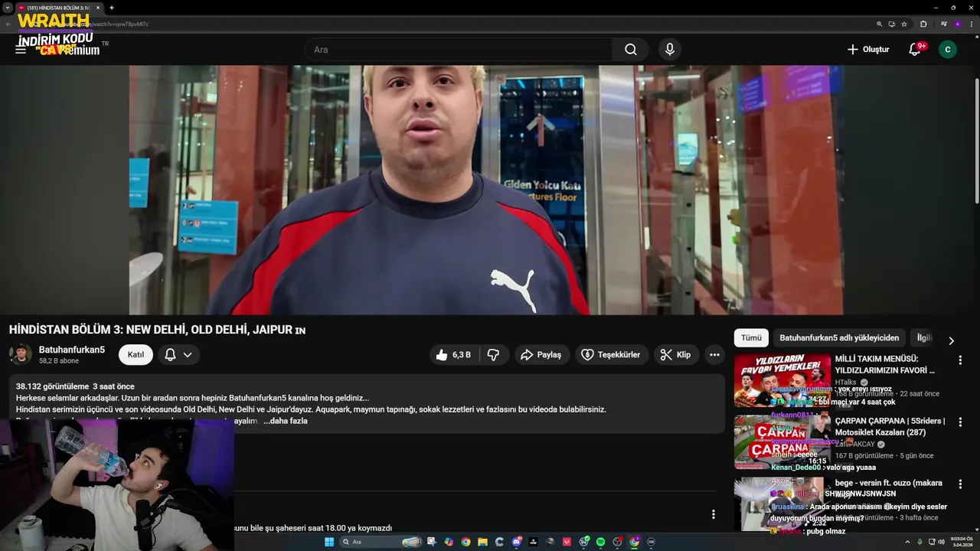Open the account avatar labeled C
This screenshot has height=551, width=980.
click(948, 50)
